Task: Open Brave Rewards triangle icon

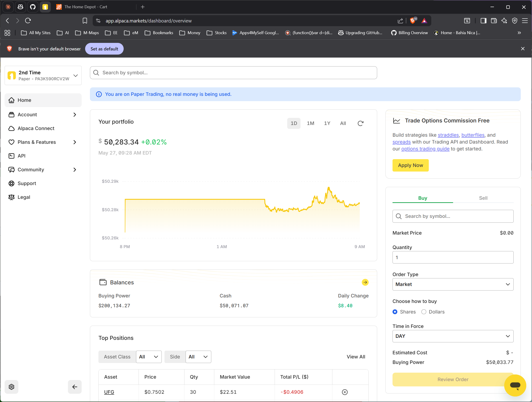Action: tap(424, 21)
